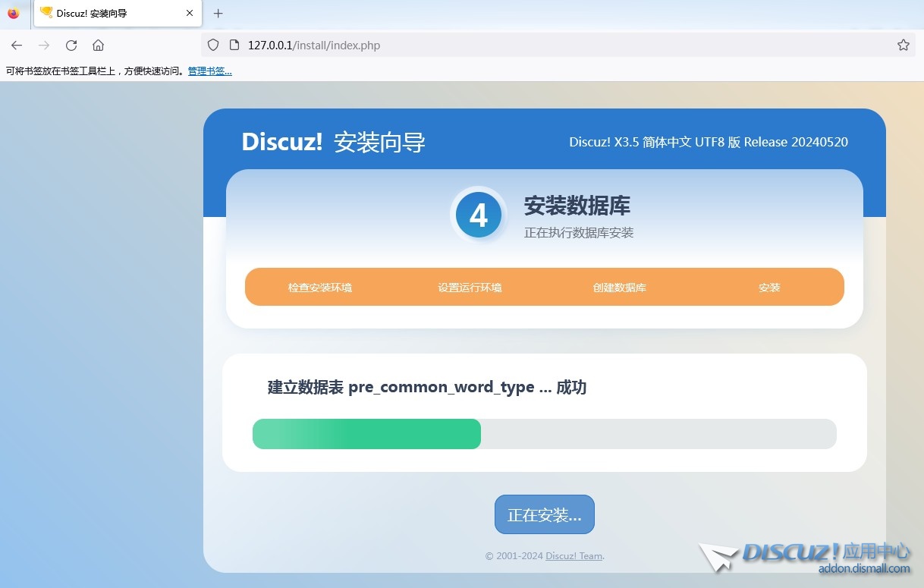Click the 创建数据库 step

(x=619, y=288)
